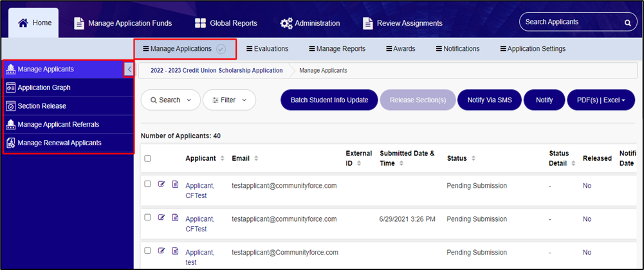Click the Manage Application Funds document icon

pos(79,23)
